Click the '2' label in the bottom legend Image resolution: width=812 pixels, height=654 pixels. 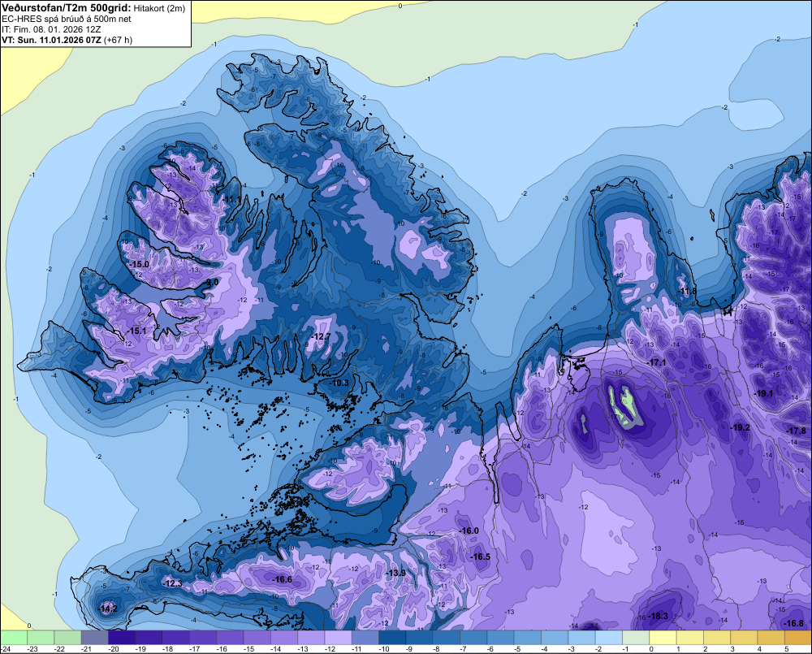(706, 649)
